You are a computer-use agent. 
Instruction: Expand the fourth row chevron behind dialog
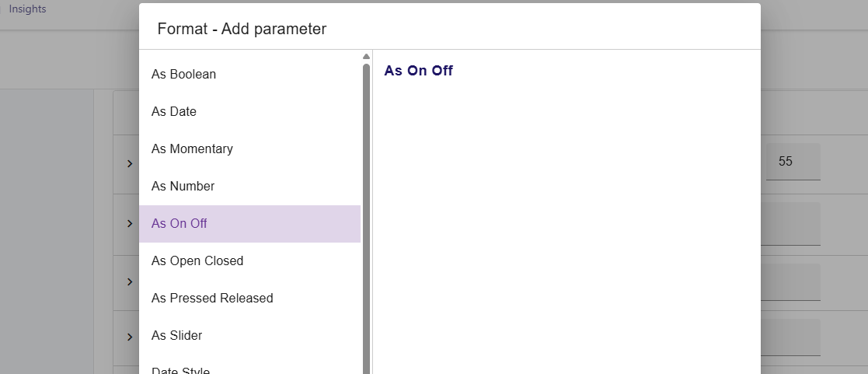(130, 337)
